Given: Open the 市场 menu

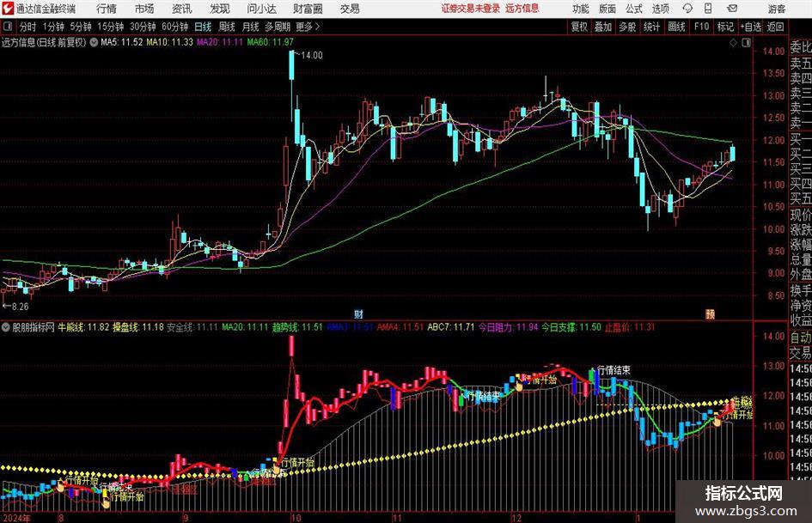Looking at the screenshot, I should coord(144,9).
